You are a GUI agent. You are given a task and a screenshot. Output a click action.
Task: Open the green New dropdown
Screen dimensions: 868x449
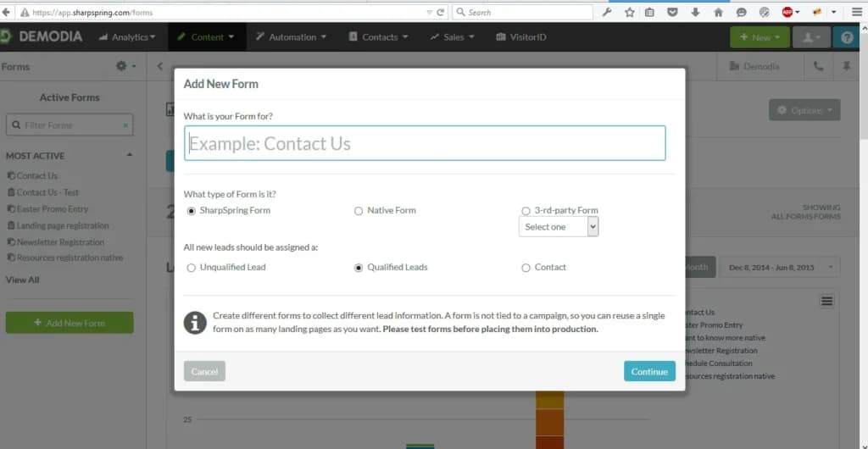759,37
